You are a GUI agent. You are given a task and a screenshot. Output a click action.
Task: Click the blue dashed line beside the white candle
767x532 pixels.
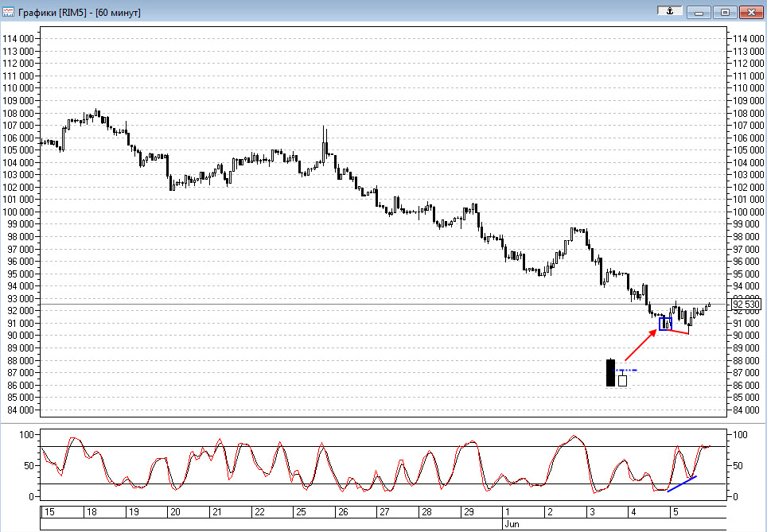627,371
